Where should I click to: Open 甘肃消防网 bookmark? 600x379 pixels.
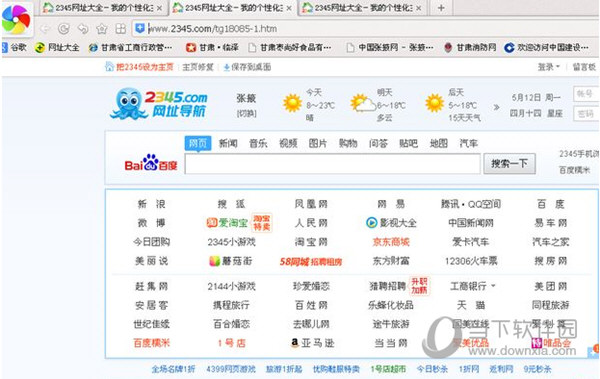click(470, 47)
